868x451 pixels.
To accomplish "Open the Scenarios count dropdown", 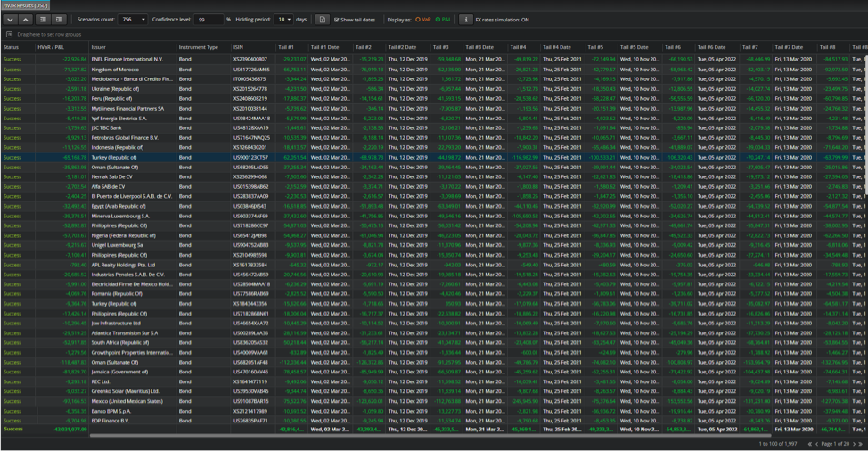I will [x=133, y=20].
